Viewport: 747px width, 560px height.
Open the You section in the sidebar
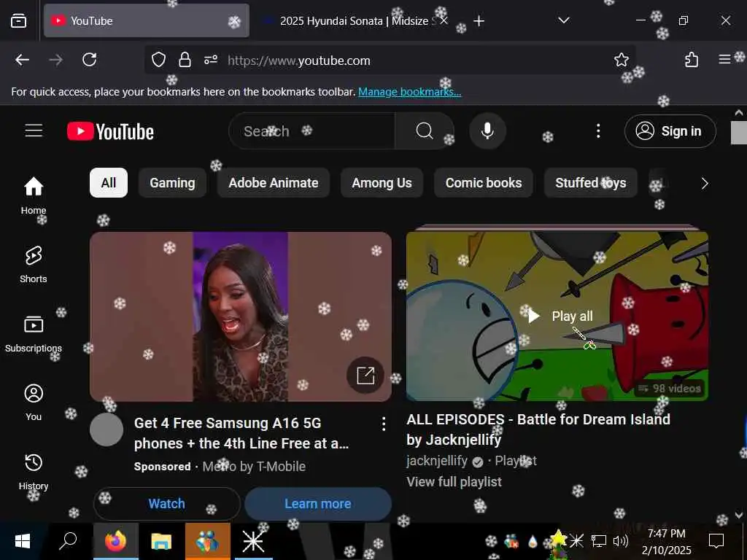point(34,402)
